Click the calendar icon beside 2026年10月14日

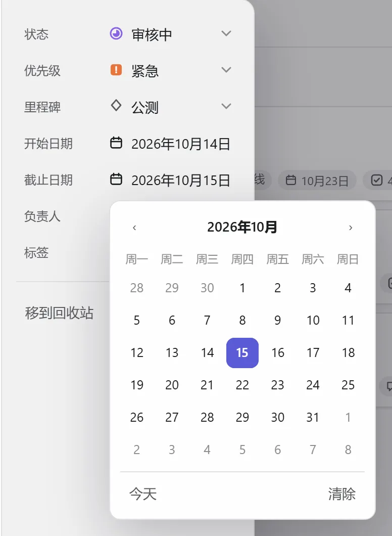[116, 143]
